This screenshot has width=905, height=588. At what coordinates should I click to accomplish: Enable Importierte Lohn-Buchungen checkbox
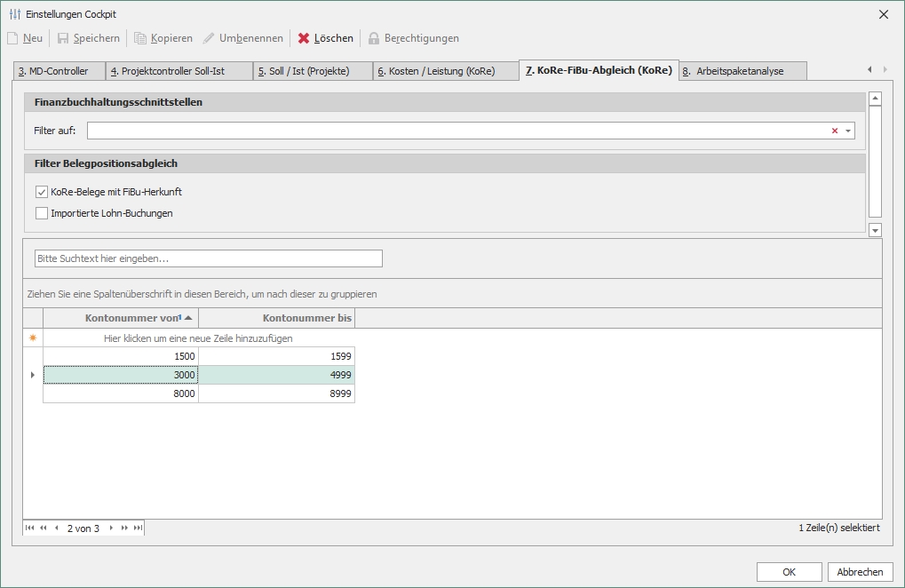pyautogui.click(x=42, y=213)
